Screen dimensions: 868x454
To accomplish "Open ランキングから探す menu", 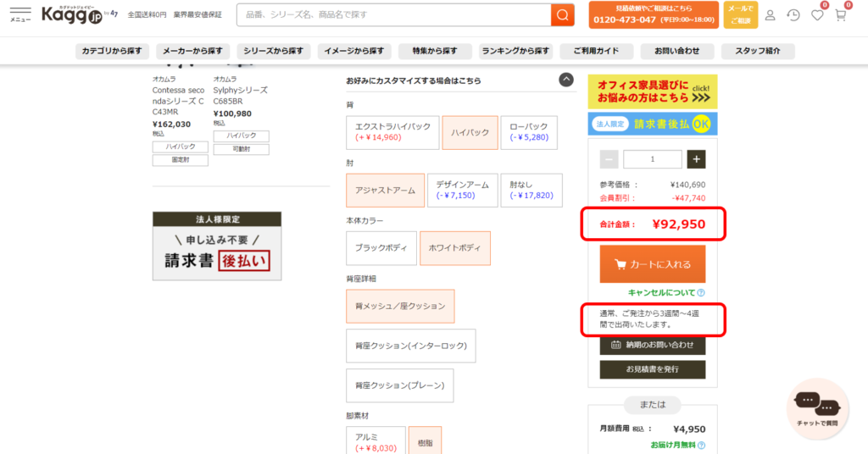I will [516, 51].
